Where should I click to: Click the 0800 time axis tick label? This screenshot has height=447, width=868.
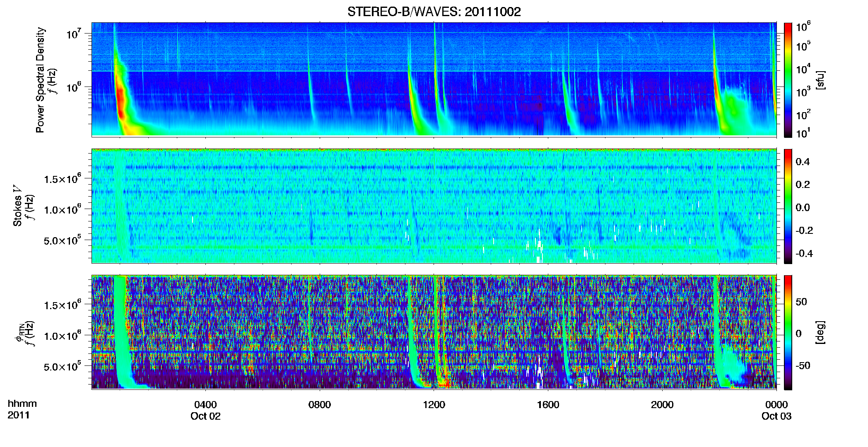(320, 404)
